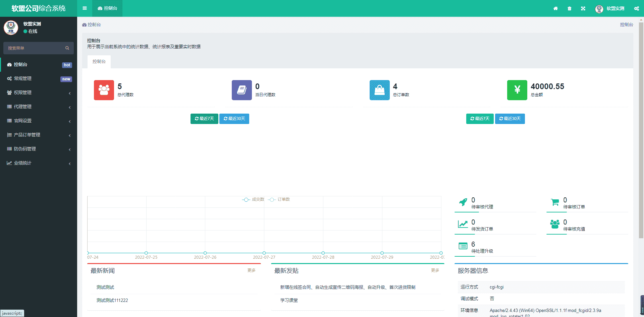The width and height of the screenshot is (644, 317).
Task: Click the 待审核充值 users icon
Action: coord(555,224)
